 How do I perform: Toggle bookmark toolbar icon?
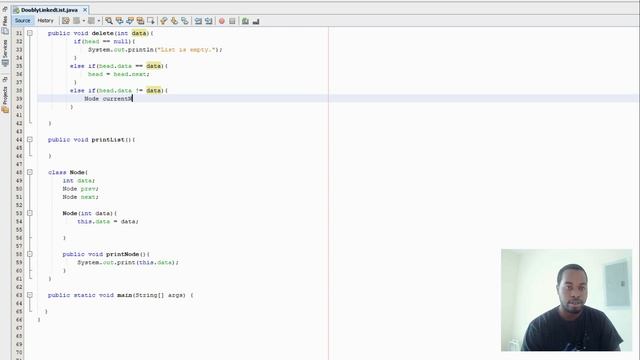[x=185, y=21]
